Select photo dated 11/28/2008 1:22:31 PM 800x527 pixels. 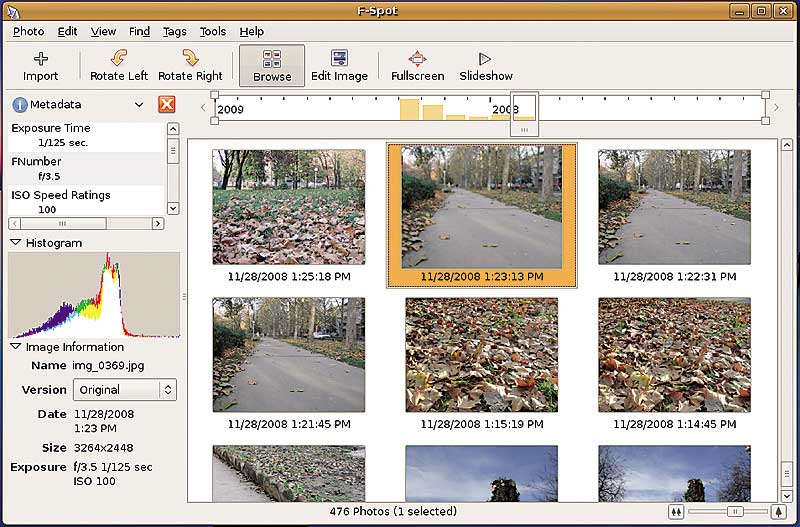(x=674, y=207)
